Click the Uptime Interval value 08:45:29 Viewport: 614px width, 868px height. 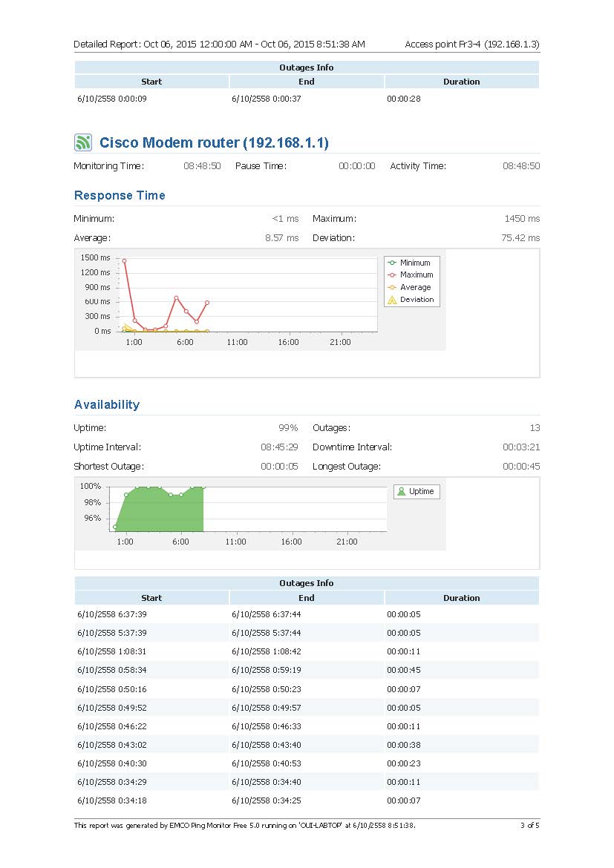point(279,447)
